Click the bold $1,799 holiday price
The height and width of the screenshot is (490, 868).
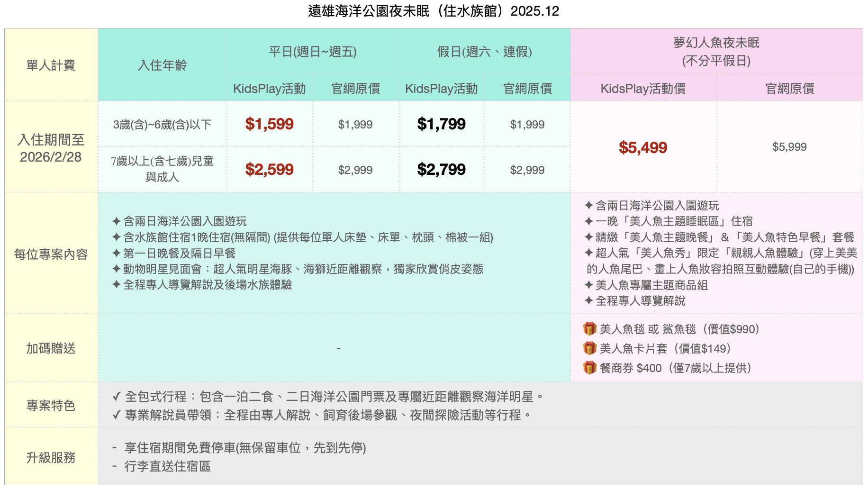click(x=441, y=124)
